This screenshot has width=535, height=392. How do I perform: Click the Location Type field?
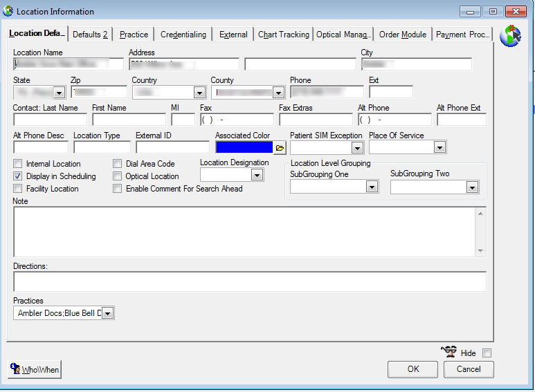tap(102, 147)
